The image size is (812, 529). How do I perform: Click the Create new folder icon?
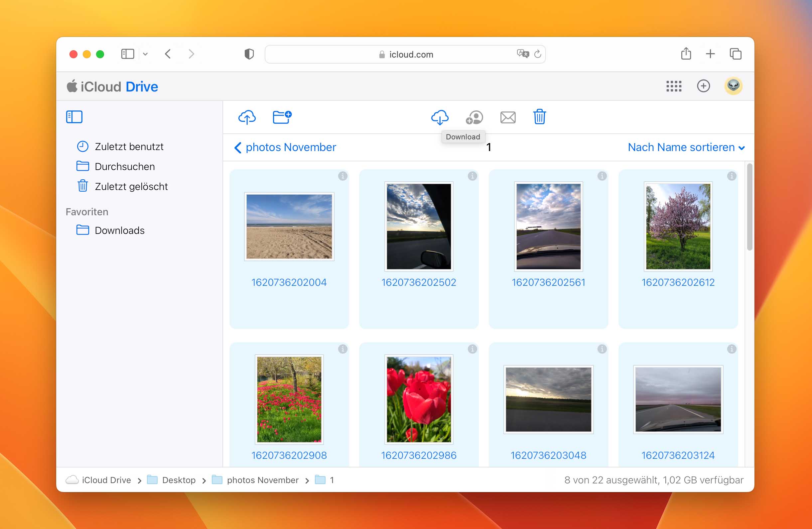[x=282, y=117]
